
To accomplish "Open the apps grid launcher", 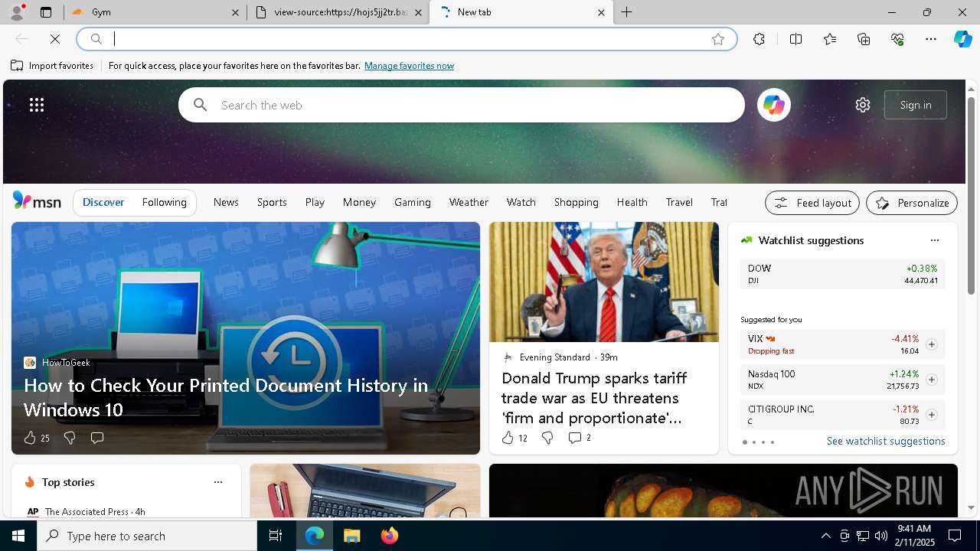I will pos(37,105).
